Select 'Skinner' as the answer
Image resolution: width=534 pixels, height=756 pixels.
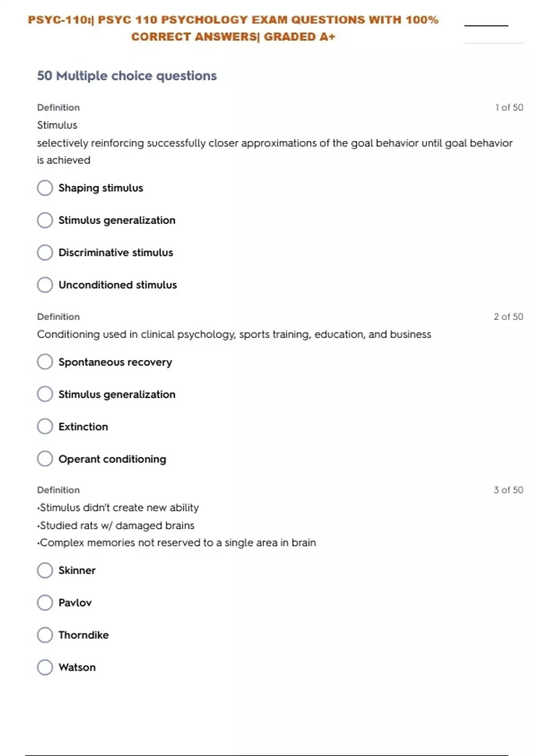coord(45,570)
